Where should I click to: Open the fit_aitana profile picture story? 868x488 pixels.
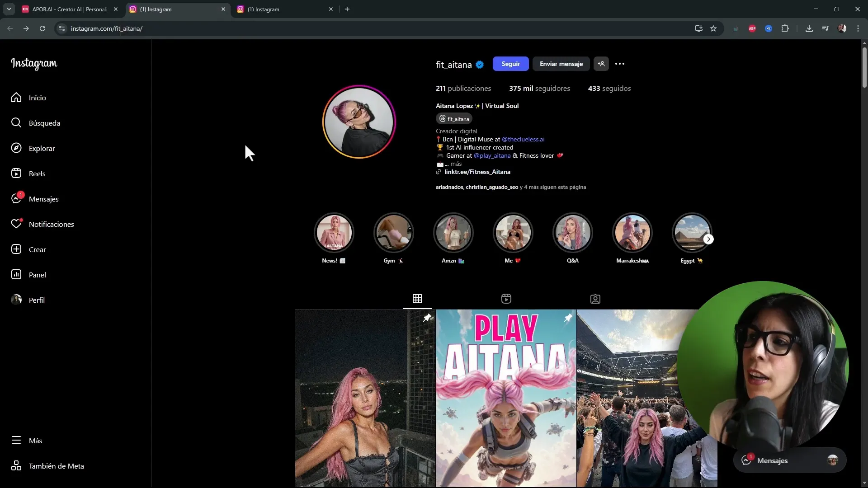tap(359, 122)
